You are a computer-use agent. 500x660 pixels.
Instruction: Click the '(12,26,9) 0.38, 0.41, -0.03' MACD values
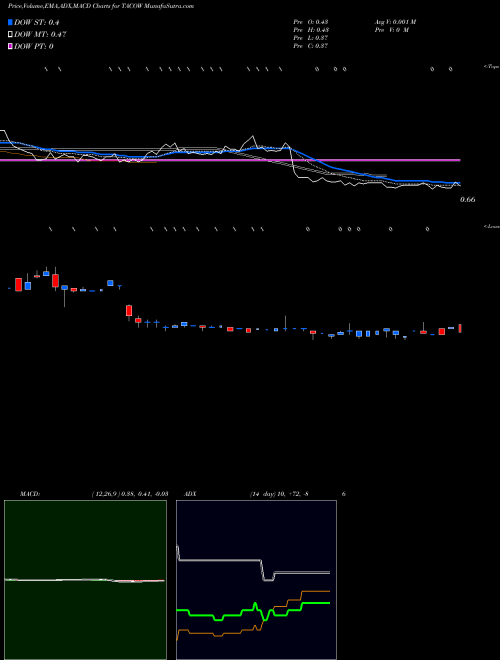pyautogui.click(x=130, y=494)
